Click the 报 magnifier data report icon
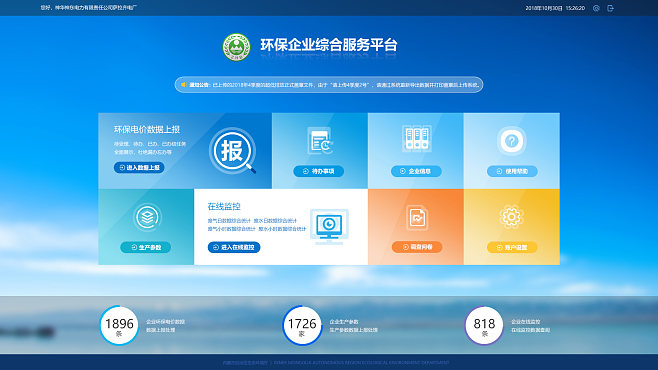Screen dimensions: 658x370 click(232, 151)
